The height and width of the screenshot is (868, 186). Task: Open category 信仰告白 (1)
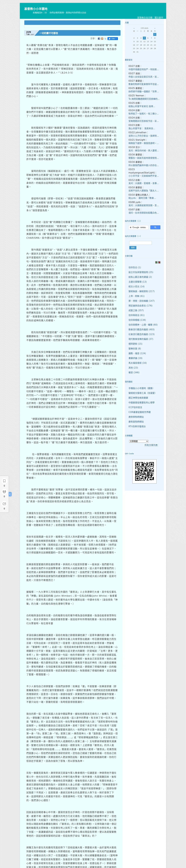[135, 267]
